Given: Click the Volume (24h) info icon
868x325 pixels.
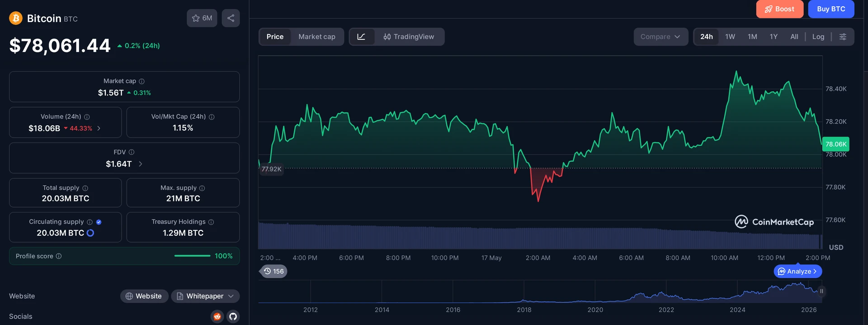Looking at the screenshot, I should [x=87, y=117].
